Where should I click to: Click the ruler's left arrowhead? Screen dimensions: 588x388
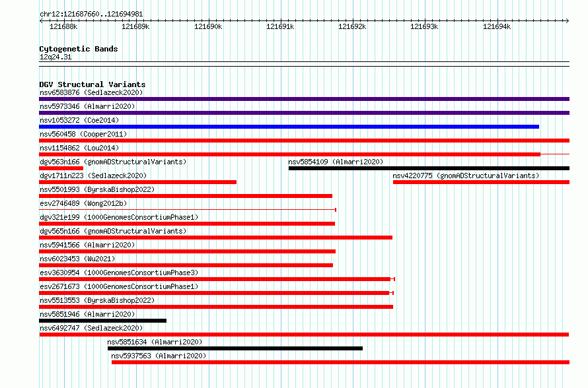point(41,20)
